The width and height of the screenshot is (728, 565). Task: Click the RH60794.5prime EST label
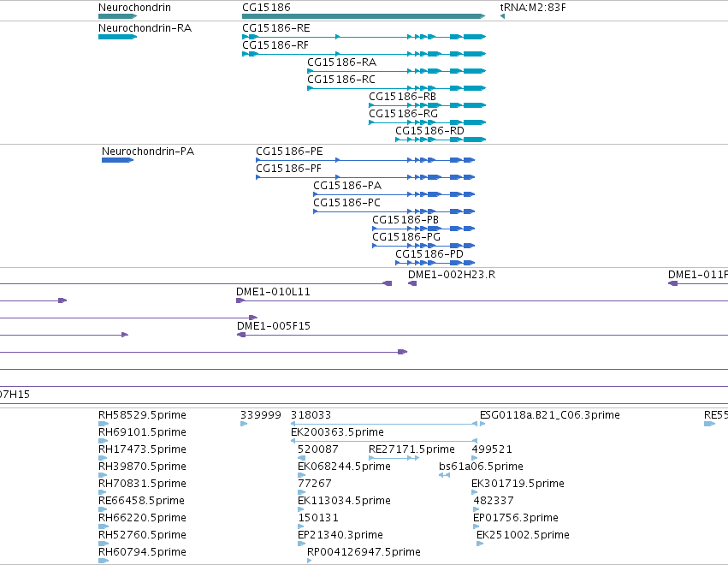coord(142,552)
